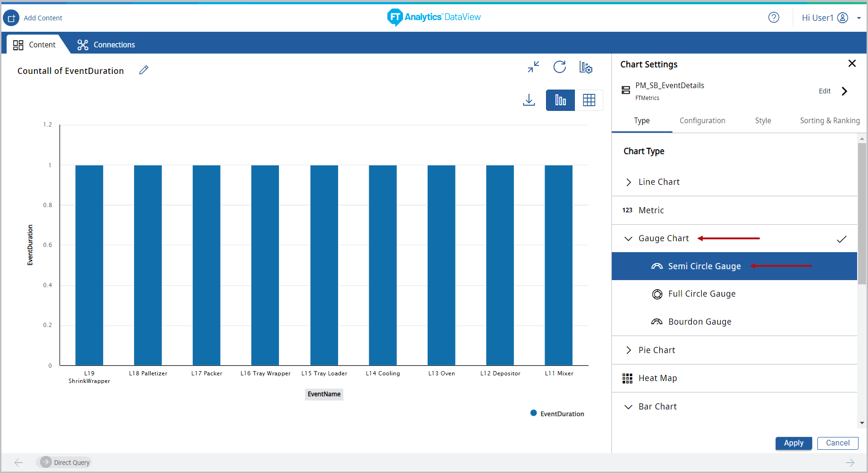Collapse the Bar Chart type group

coord(628,407)
